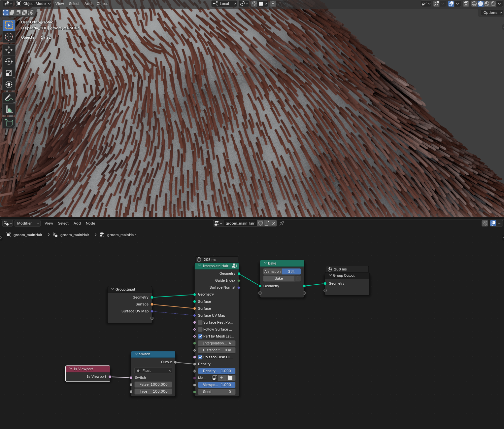Viewport: 504px width, 429px height.
Task: Click the Density 1.000 slider field
Action: [x=217, y=371]
